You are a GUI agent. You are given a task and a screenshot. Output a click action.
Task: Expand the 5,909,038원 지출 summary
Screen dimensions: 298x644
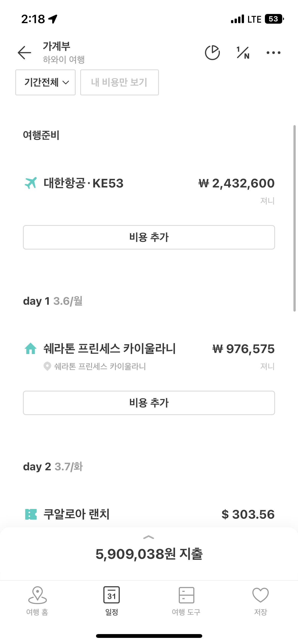(149, 554)
